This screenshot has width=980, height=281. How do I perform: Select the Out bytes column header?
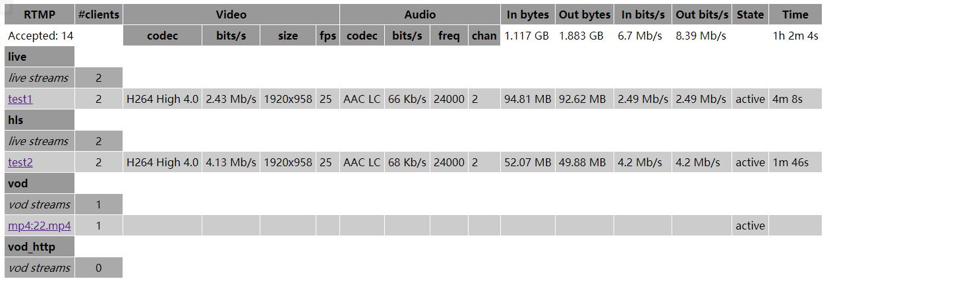[x=585, y=15]
